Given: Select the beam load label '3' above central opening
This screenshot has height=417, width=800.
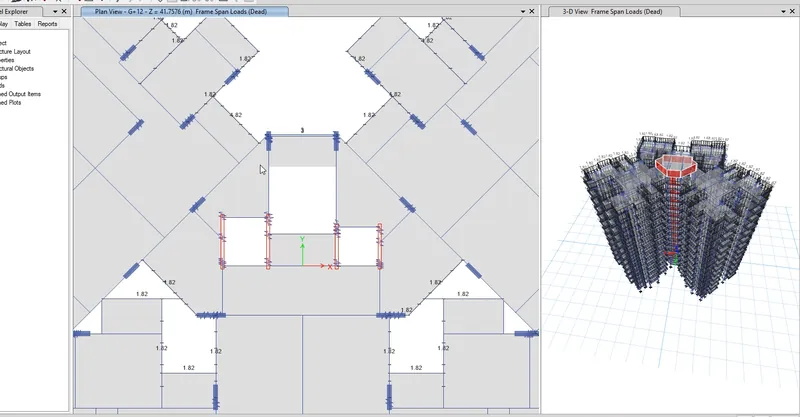Looking at the screenshot, I should [x=302, y=131].
